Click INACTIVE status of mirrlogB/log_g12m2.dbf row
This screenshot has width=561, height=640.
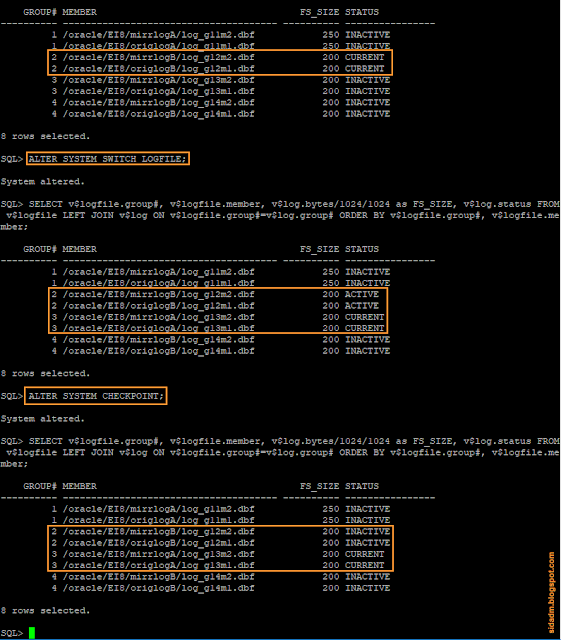point(367,531)
